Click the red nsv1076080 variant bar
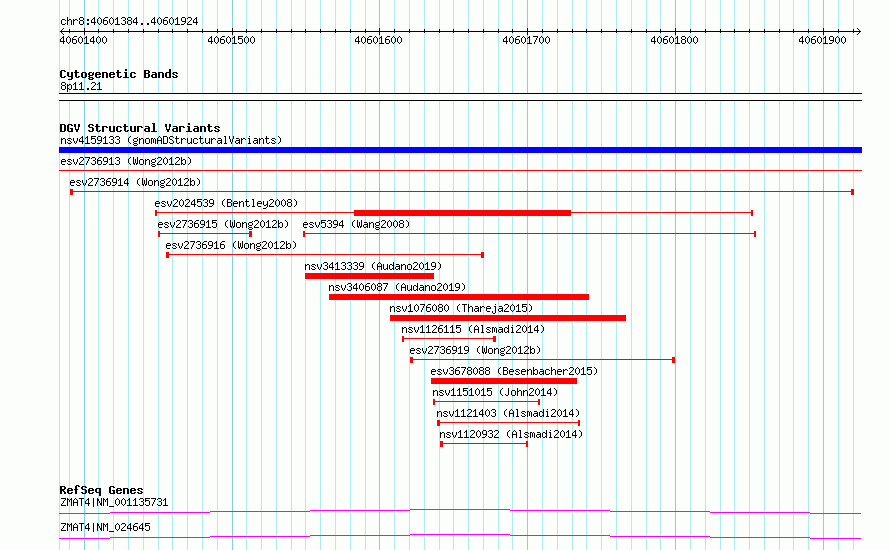The height and width of the screenshot is (550, 890). tap(507, 318)
